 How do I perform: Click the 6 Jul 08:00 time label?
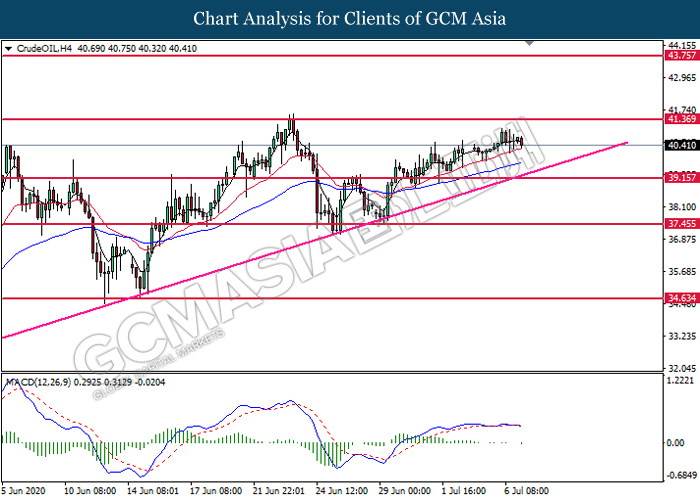point(527,491)
